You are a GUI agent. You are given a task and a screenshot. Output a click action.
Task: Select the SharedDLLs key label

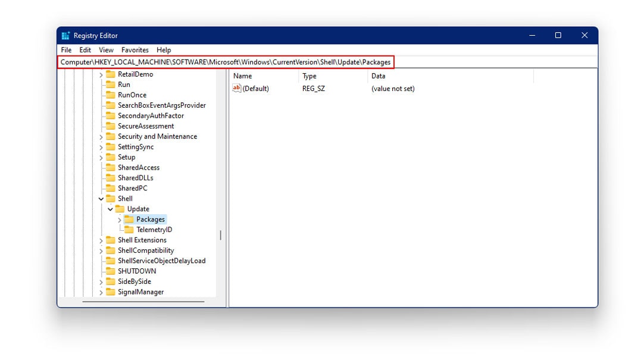(135, 178)
